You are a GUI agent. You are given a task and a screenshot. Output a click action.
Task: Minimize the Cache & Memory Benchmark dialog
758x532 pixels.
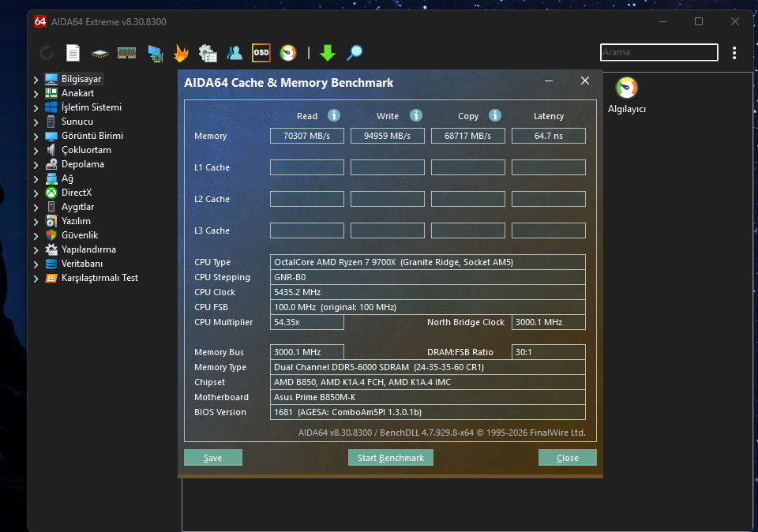pos(549,81)
